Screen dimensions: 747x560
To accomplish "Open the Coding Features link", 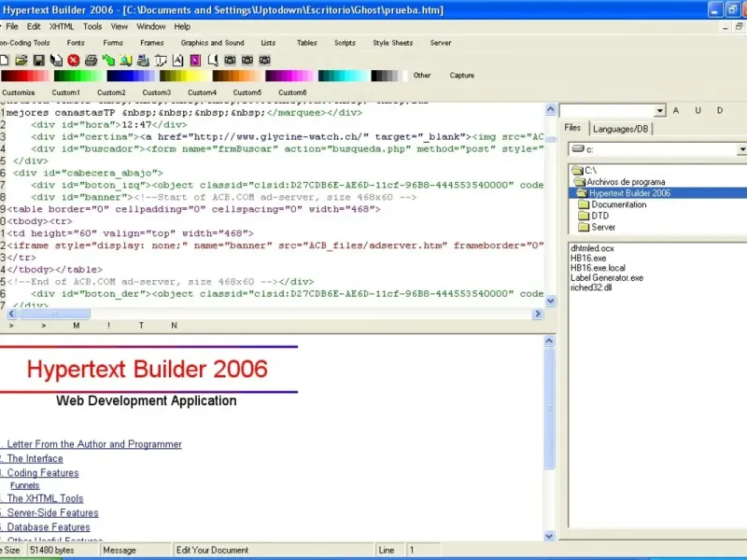I will 43,473.
